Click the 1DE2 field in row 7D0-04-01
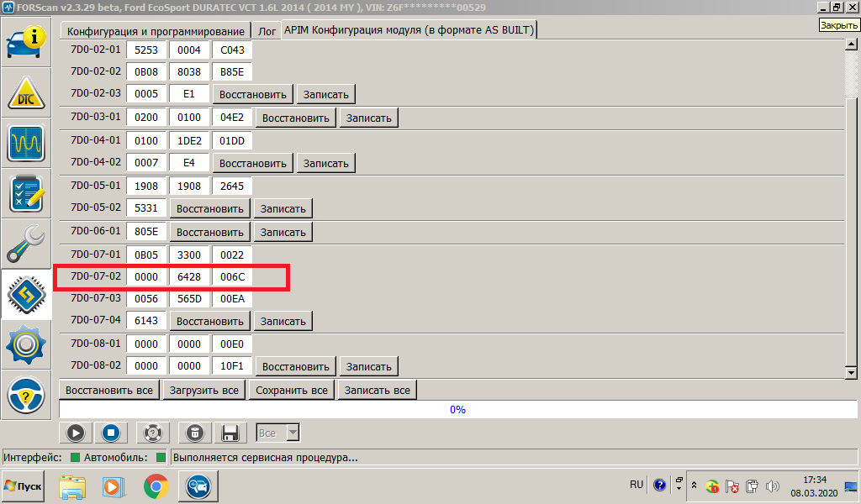 [x=189, y=141]
